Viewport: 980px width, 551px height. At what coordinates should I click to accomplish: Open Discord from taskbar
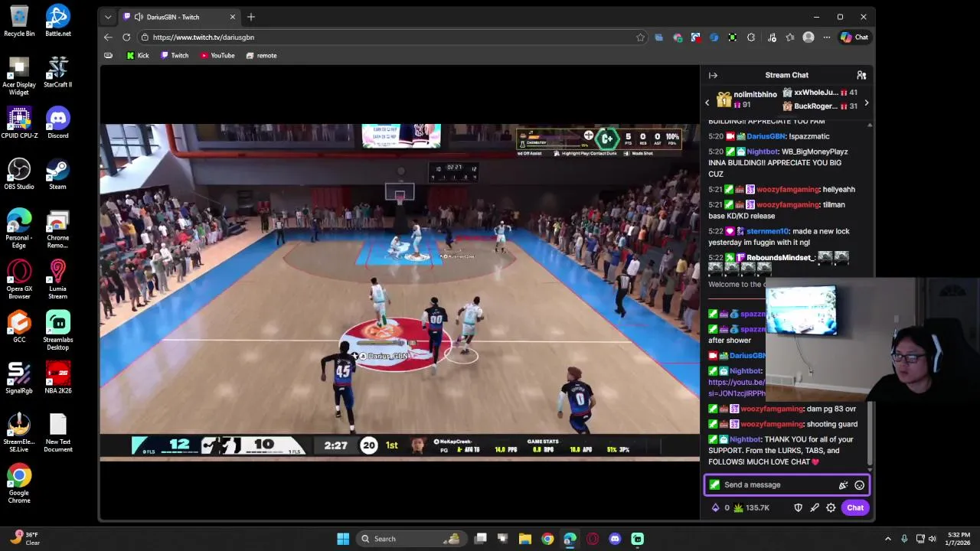615,539
